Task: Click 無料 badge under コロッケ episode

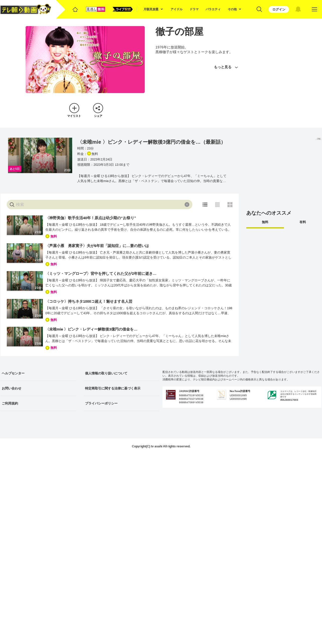Action: click(x=51, y=320)
